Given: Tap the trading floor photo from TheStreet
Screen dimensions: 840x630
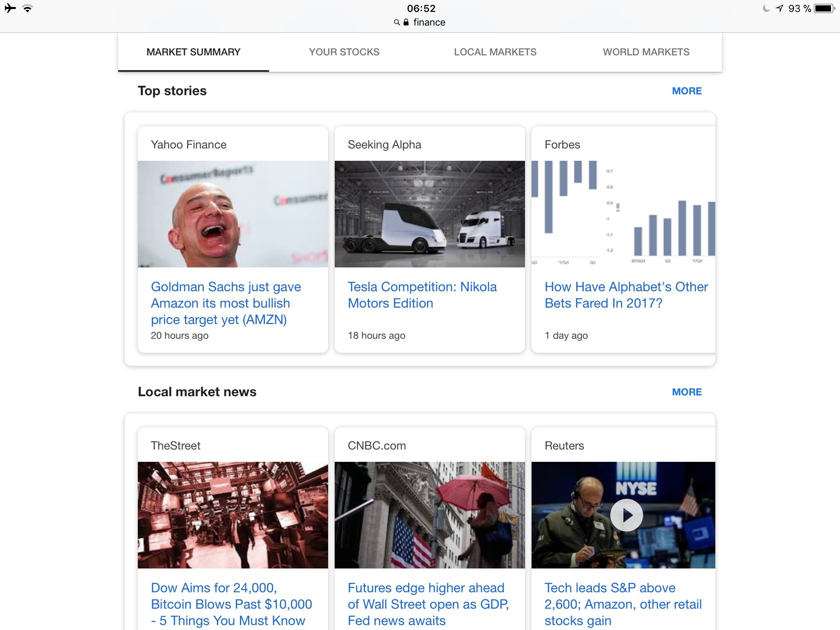Looking at the screenshot, I should pos(233,515).
